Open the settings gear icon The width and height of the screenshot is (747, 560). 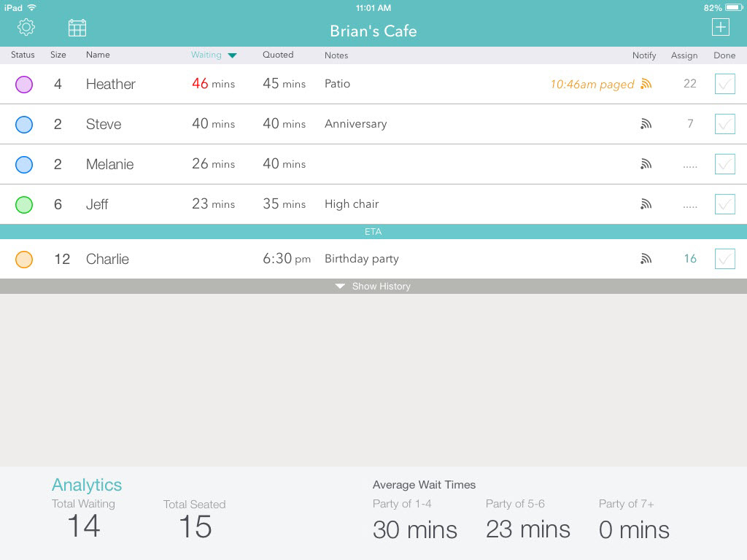[x=26, y=28]
